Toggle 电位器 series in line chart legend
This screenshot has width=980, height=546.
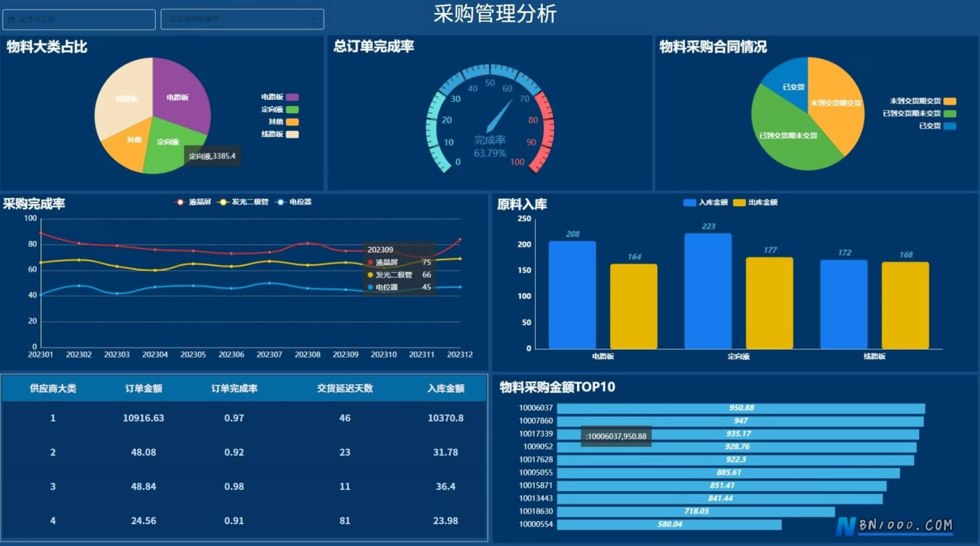point(293,202)
